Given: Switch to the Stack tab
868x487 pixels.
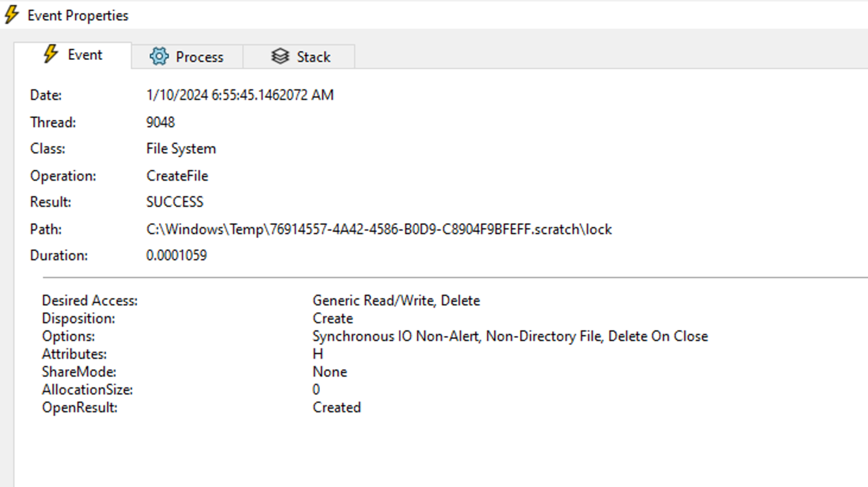Looking at the screenshot, I should coord(300,56).
